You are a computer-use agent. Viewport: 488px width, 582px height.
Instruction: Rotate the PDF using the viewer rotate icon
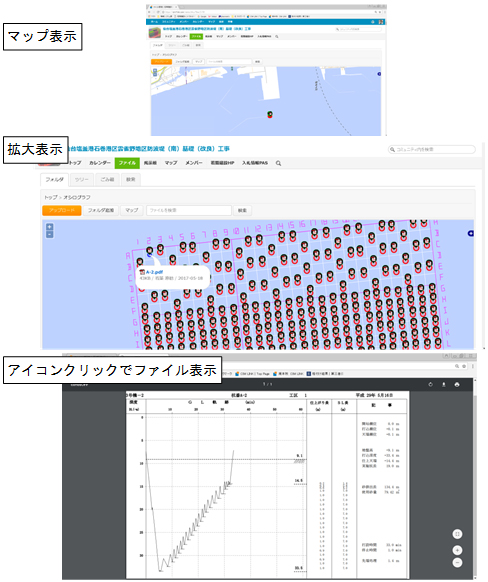point(430,385)
